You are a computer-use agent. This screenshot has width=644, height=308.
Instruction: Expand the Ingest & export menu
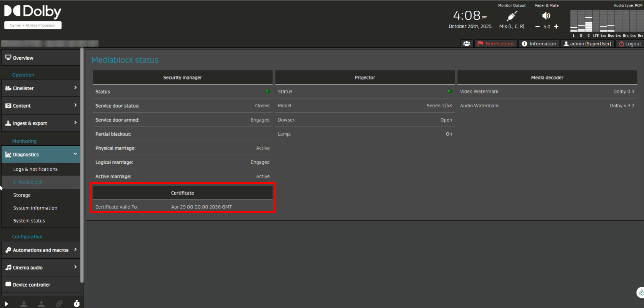click(x=40, y=123)
